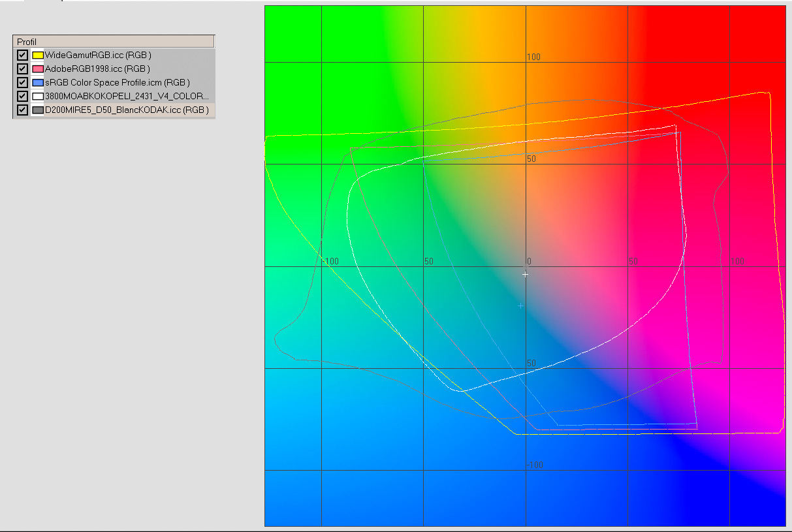Toggle the D200MIRE5_D50_BlancKODAK.icc checkbox
Viewport: 792px width, 532px height.
[x=22, y=110]
